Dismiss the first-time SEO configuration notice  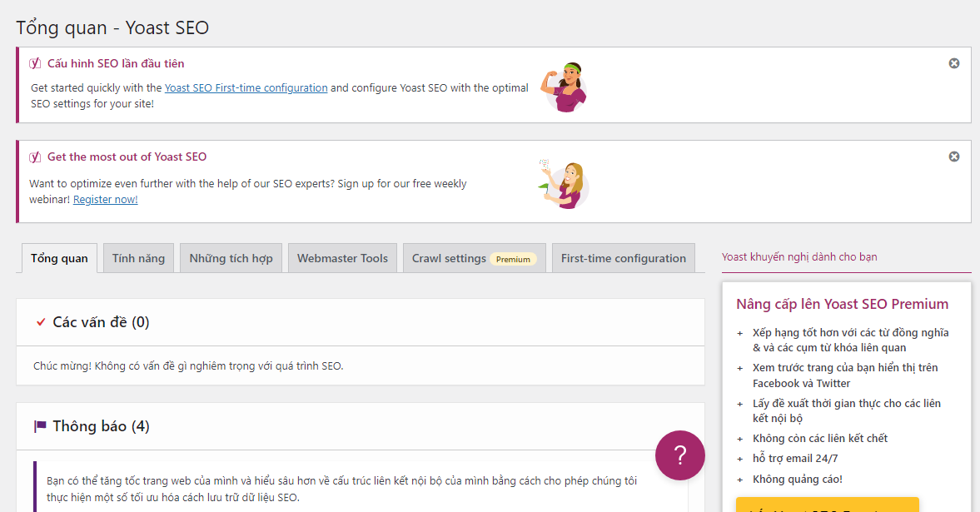(x=954, y=63)
